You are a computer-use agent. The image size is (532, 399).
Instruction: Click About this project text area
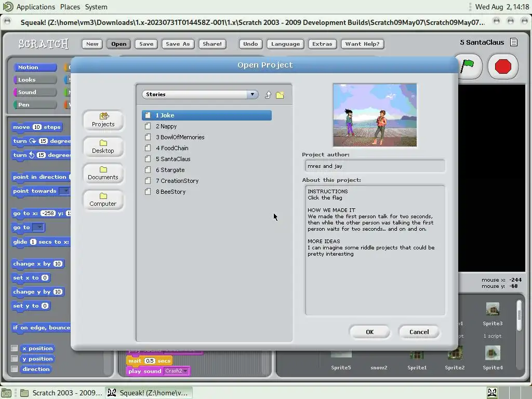375,250
